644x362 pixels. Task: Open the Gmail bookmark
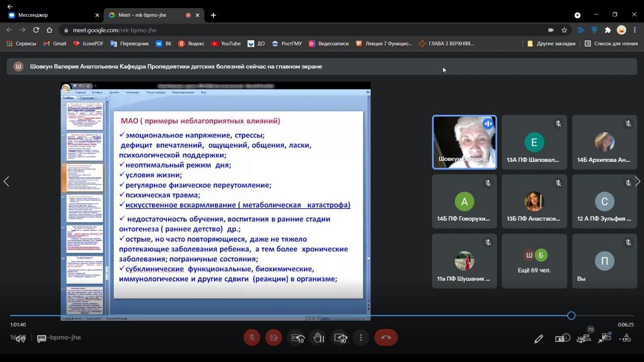click(55, 44)
